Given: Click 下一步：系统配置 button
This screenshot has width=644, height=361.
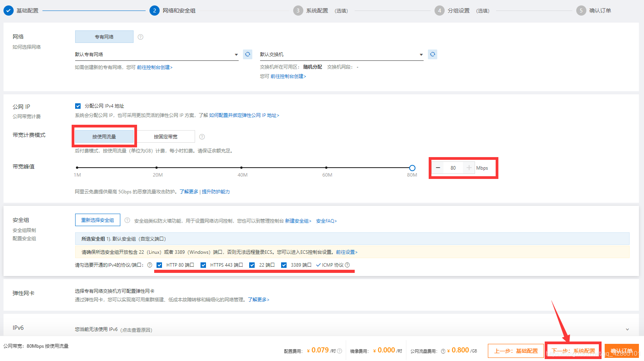Looking at the screenshot, I should tap(573, 351).
